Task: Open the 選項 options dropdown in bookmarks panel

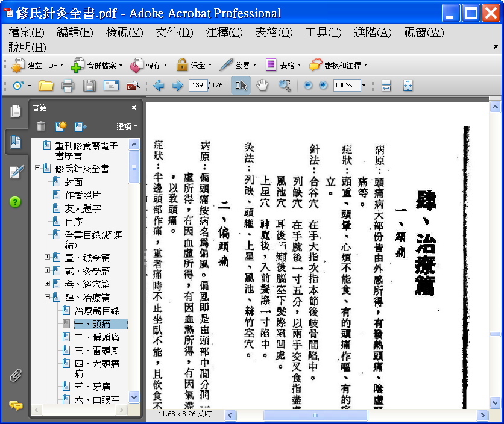Action: tap(127, 126)
